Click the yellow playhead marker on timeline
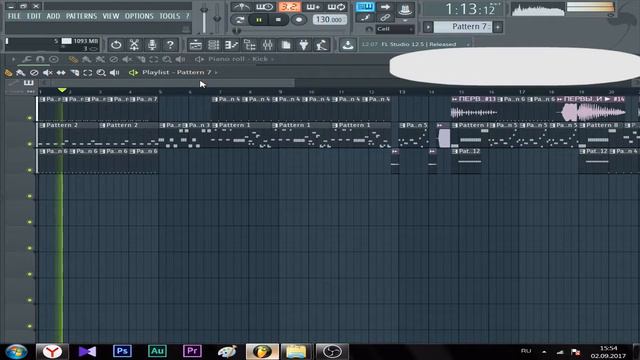Screen dimensions: 640x360 (x=62, y=90)
